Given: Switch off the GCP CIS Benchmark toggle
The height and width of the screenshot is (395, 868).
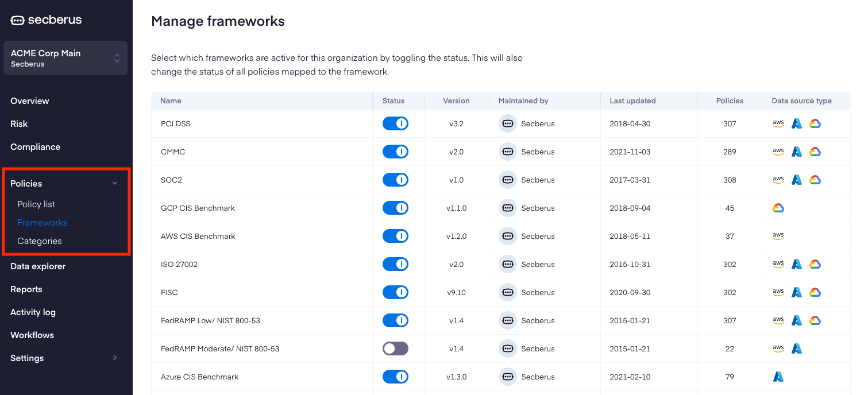Looking at the screenshot, I should 395,208.
